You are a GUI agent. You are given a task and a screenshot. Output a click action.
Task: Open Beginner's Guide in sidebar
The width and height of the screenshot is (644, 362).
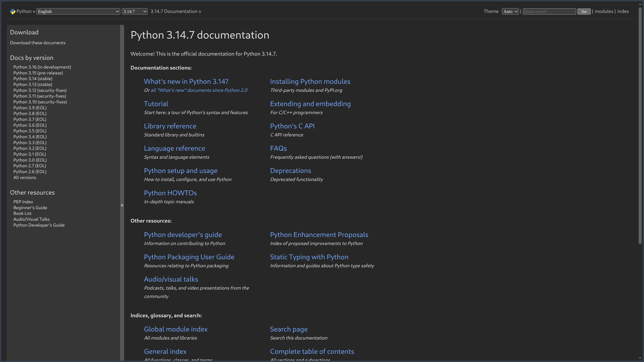coord(30,208)
